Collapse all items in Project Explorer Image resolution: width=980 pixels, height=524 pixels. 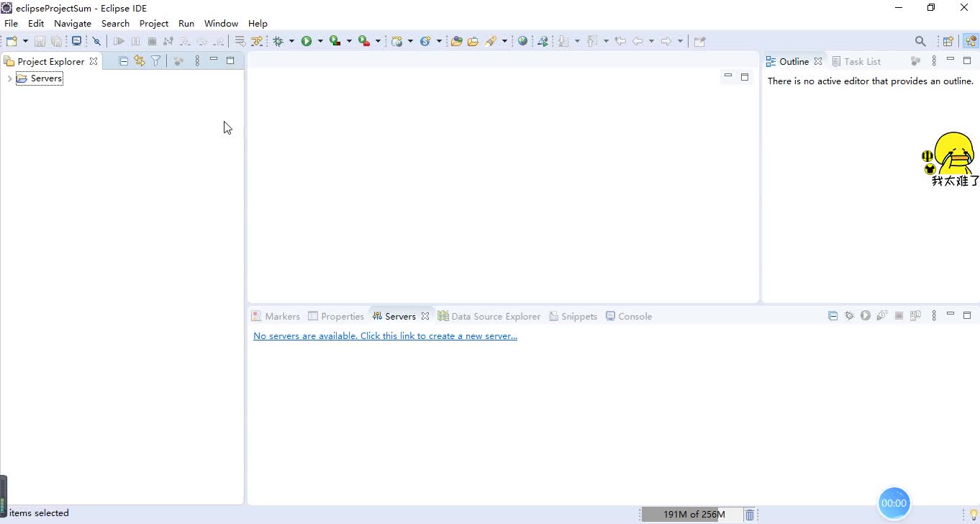[122, 60]
